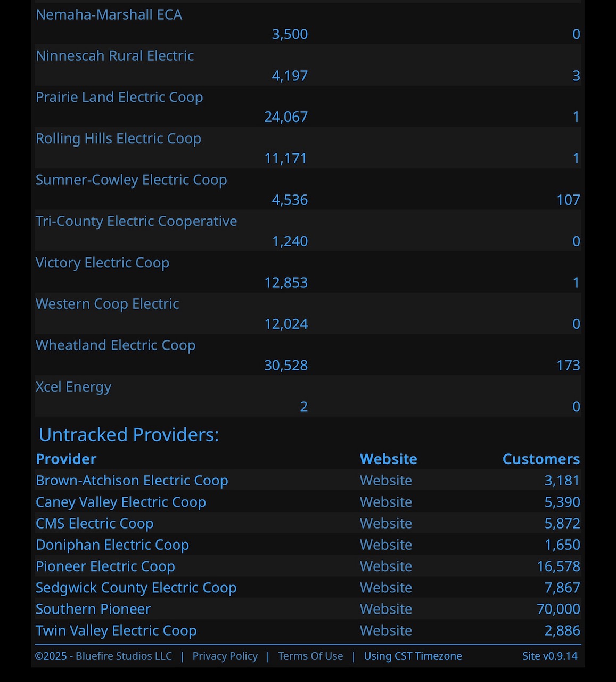Open Xcel Energy provider entry
Screen dimensions: 616x682
(x=73, y=387)
